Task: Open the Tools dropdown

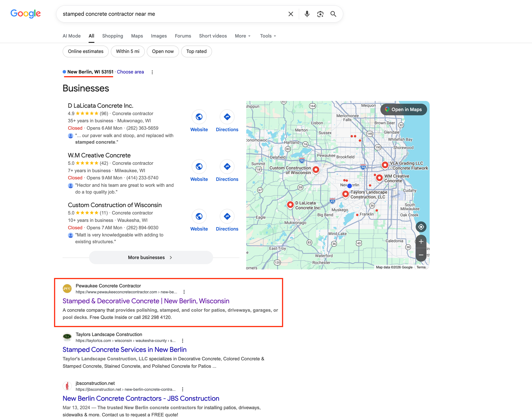Action: [268, 36]
